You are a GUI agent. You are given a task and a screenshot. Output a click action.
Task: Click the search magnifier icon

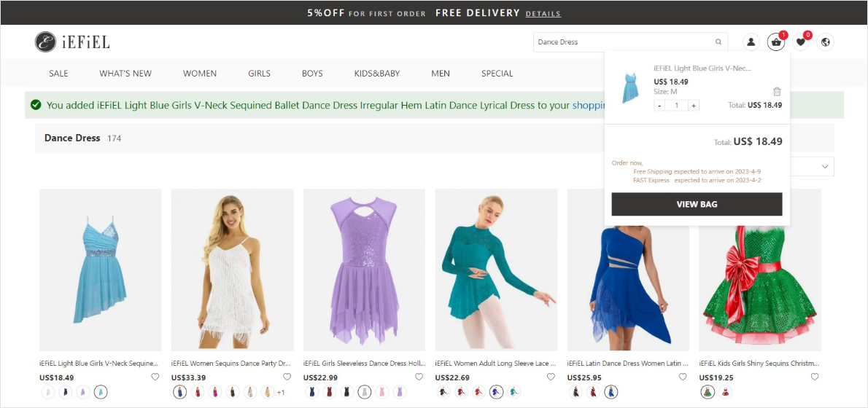pyautogui.click(x=718, y=42)
